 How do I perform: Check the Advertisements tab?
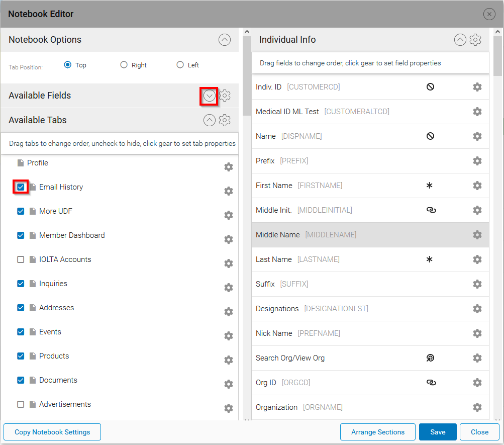[x=21, y=404]
